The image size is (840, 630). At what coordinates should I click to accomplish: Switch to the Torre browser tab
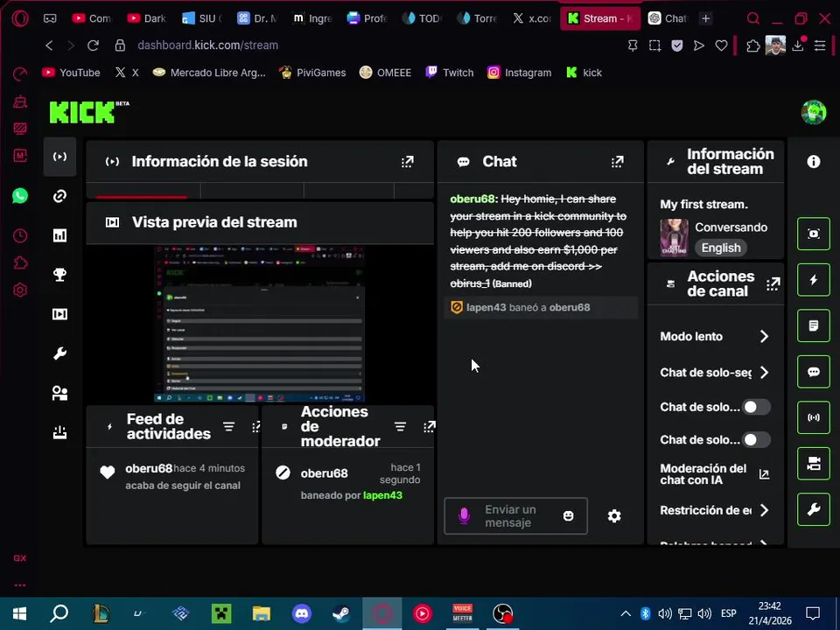(478, 18)
